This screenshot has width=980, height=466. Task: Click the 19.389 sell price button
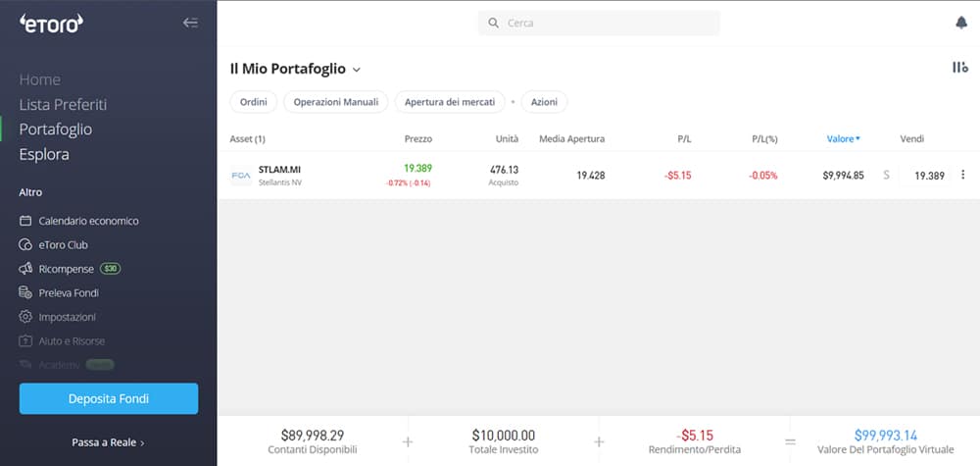click(x=924, y=176)
